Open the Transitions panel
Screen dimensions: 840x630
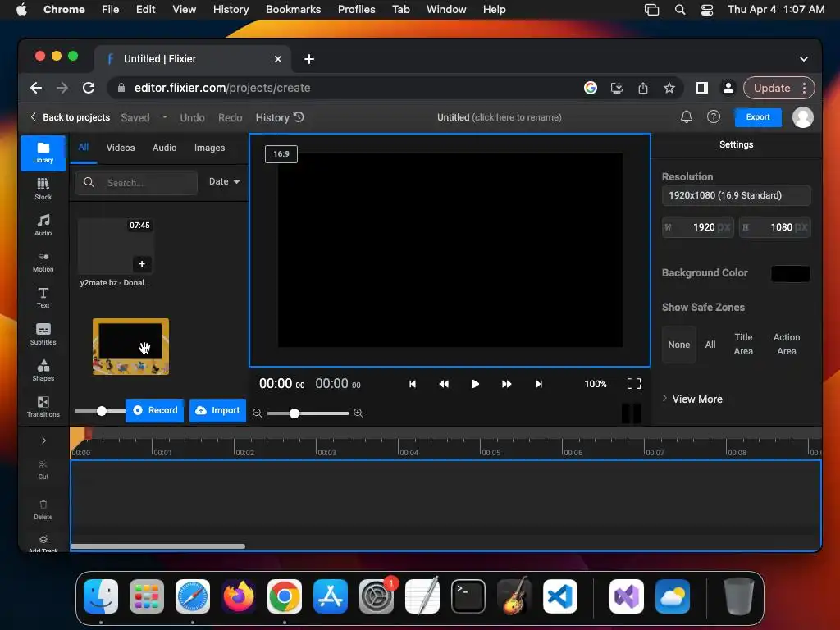[x=43, y=406]
